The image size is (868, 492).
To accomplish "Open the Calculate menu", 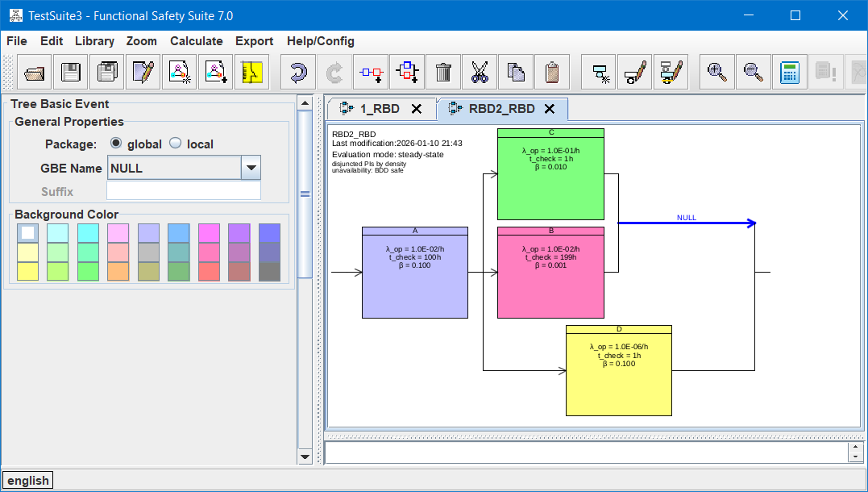I will tap(196, 41).
